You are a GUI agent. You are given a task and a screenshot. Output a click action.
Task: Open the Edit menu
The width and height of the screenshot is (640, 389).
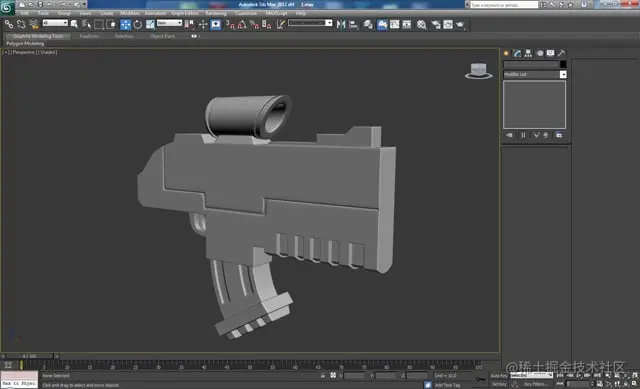(x=24, y=13)
